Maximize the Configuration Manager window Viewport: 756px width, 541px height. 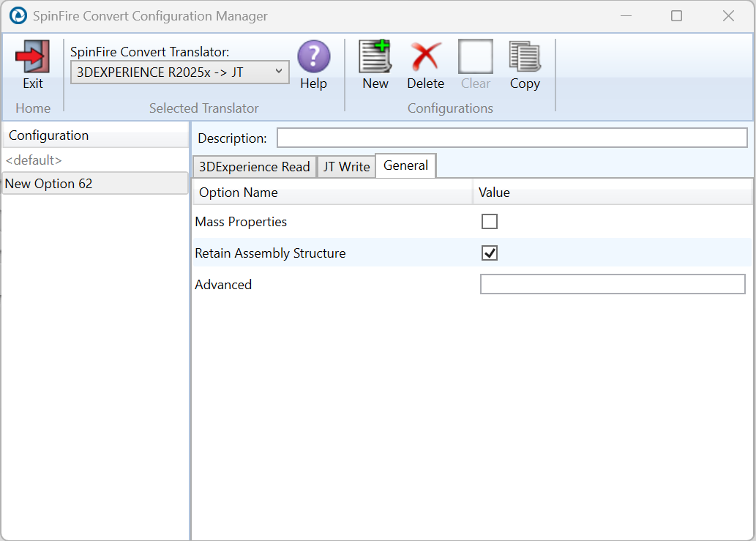(x=676, y=16)
